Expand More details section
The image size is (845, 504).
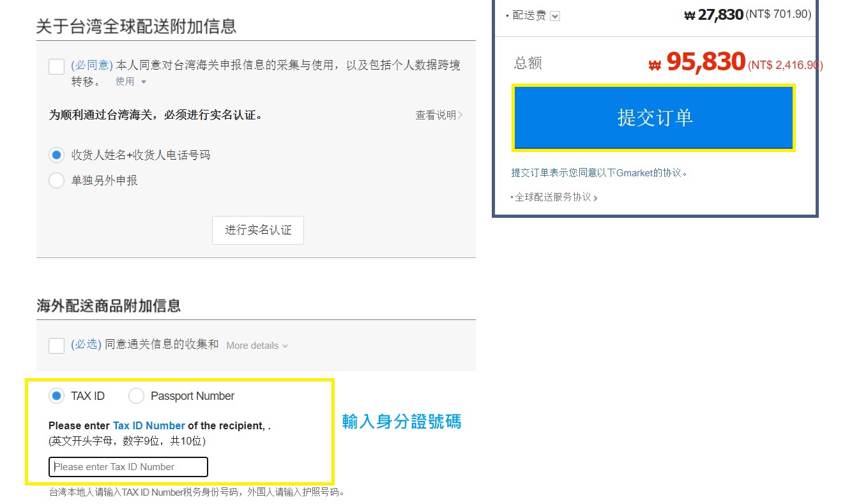[x=257, y=346]
